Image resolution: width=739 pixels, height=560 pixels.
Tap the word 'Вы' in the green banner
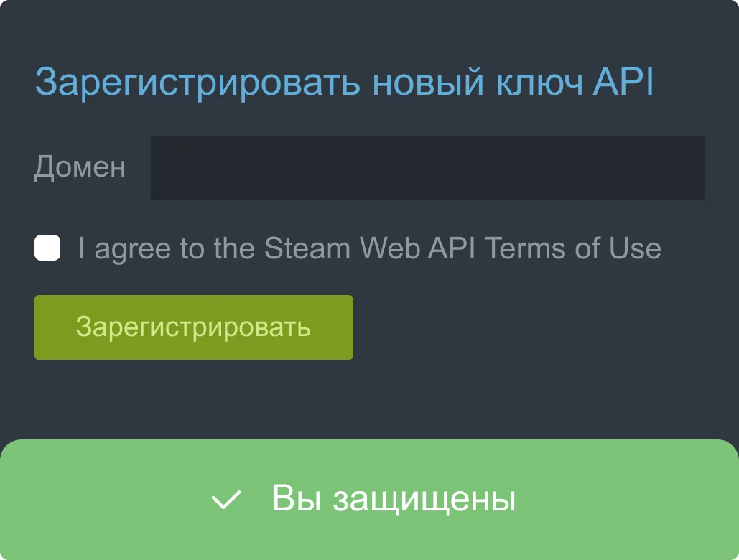[293, 498]
